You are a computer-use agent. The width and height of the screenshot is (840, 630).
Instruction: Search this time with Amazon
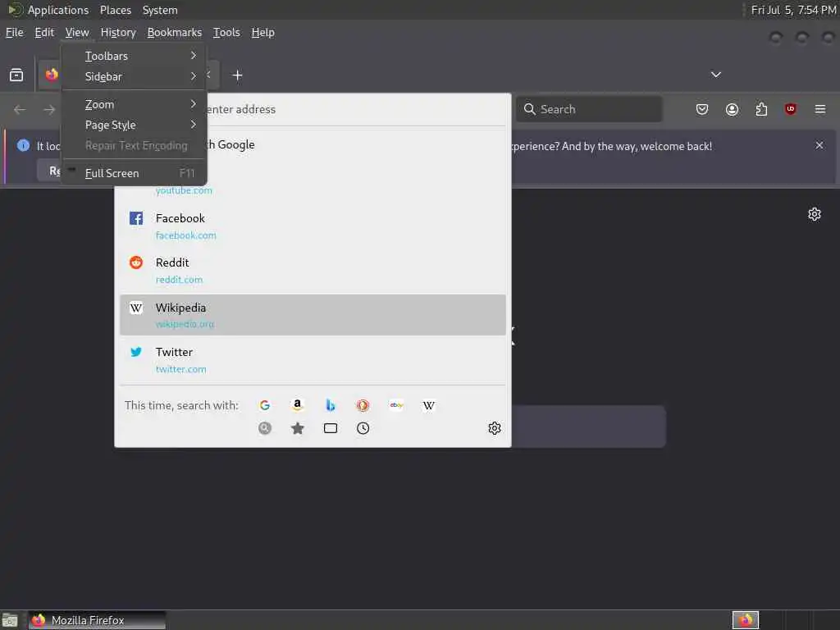[297, 405]
